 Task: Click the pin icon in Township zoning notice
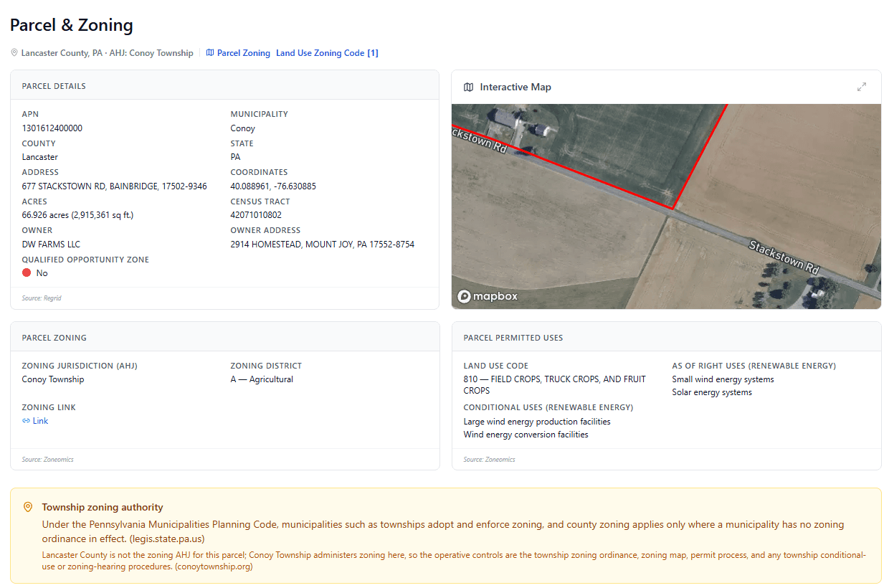tap(28, 507)
